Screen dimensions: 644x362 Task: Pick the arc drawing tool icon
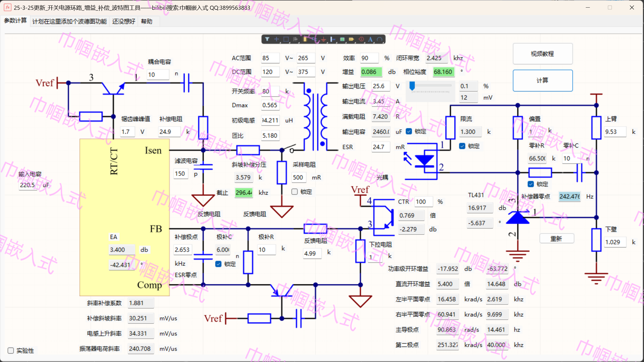coord(380,39)
